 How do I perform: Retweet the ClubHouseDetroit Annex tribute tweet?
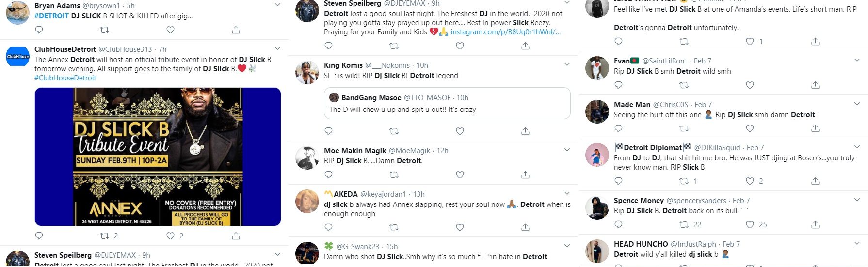[104, 236]
